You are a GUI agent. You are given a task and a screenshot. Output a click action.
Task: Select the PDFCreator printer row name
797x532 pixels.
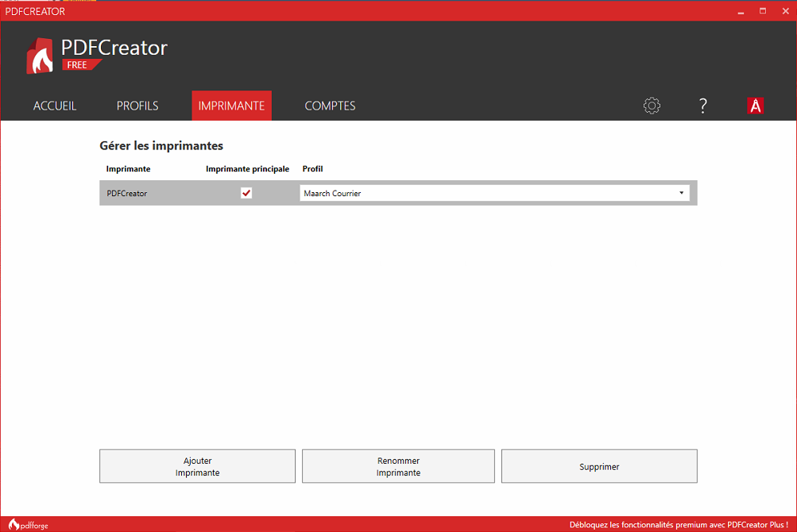[x=127, y=194]
